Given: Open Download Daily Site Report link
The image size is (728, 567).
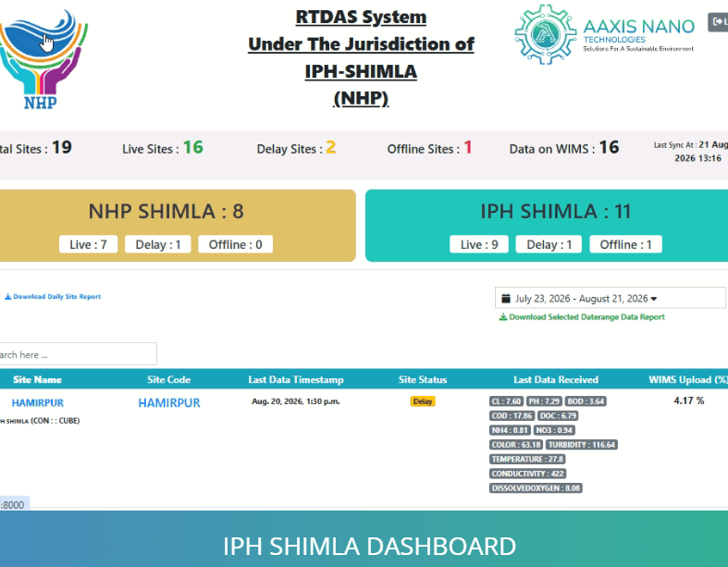Looking at the screenshot, I should point(53,297).
